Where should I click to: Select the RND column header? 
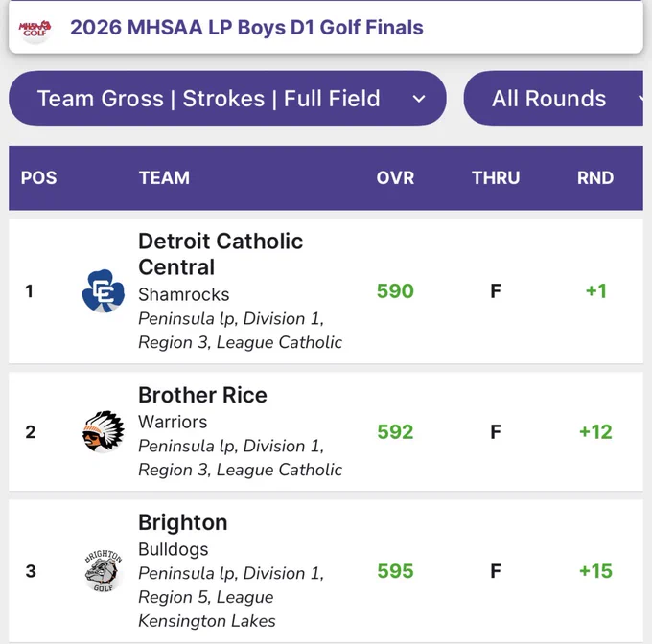point(595,178)
